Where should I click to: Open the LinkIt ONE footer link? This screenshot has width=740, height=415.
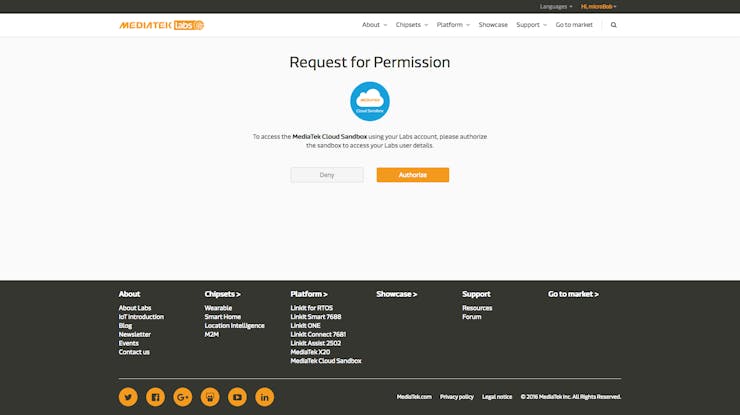305,326
